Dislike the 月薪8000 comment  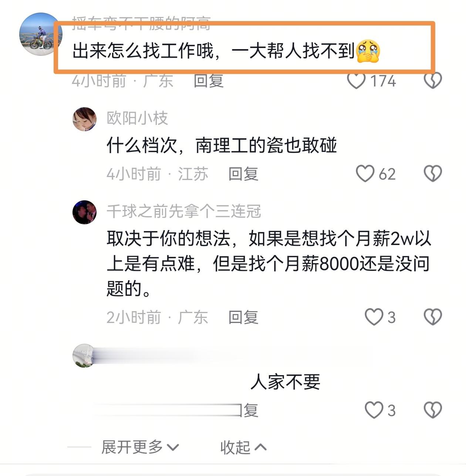[433, 317]
